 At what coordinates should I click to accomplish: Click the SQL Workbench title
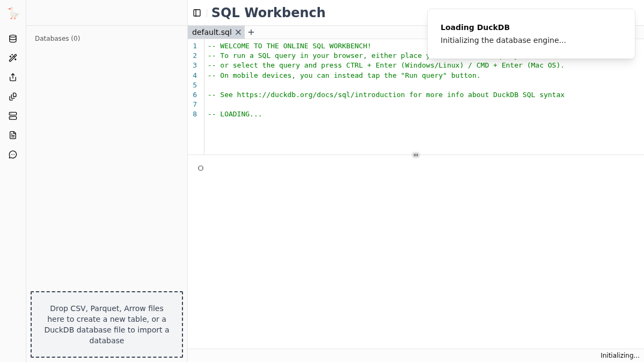coord(268,13)
